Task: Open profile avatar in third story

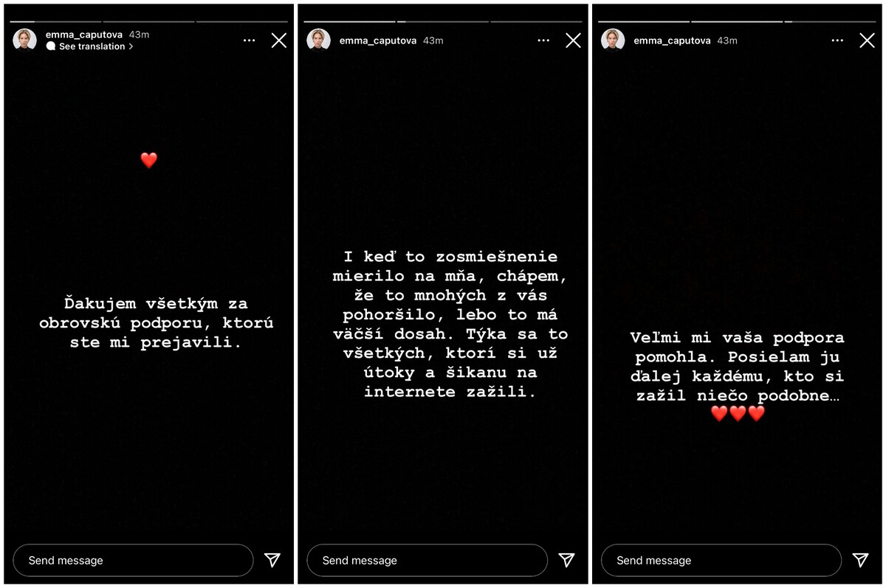Action: tap(613, 40)
